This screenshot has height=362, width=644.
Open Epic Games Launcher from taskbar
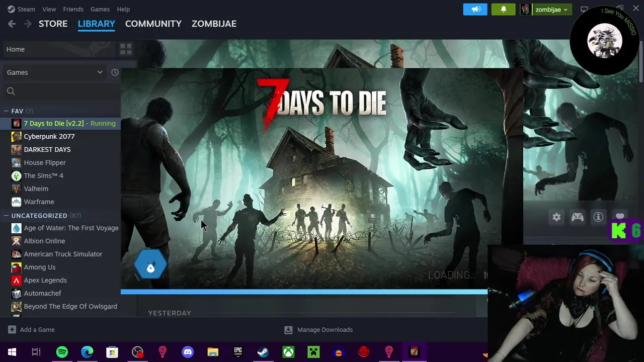pos(238,352)
